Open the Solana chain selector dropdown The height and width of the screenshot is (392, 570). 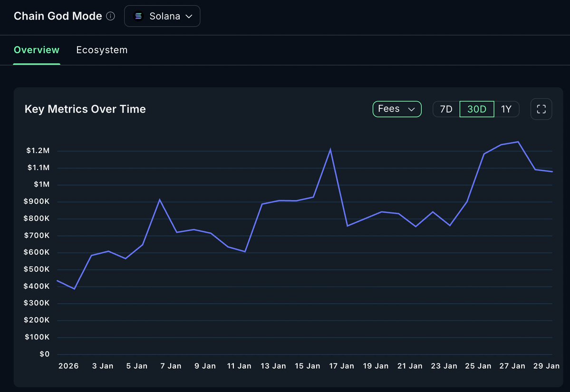point(162,16)
